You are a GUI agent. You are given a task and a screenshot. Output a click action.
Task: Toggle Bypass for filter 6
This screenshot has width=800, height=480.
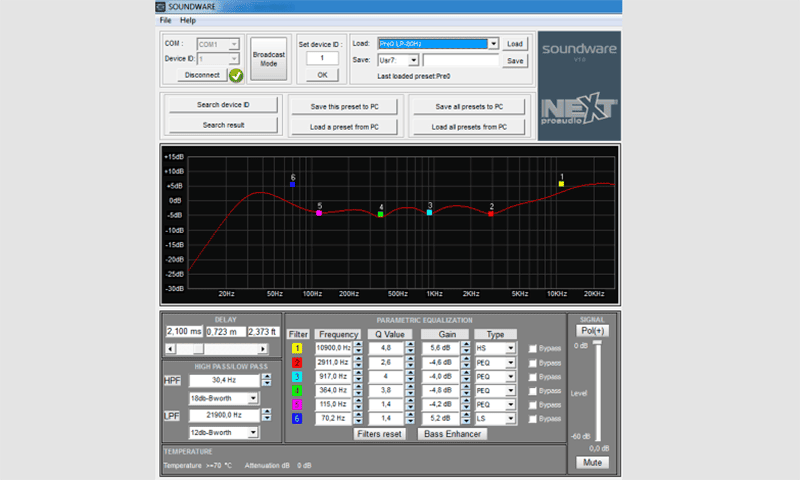533,419
